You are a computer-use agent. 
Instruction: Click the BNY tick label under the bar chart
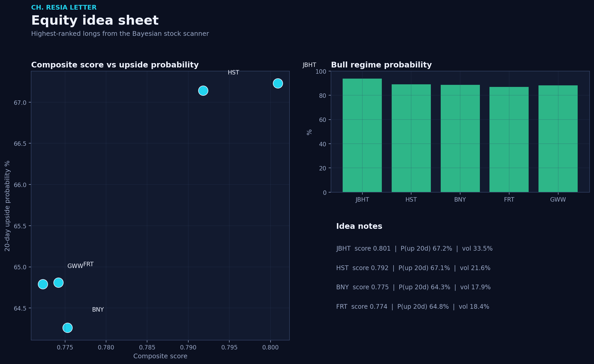460,200
